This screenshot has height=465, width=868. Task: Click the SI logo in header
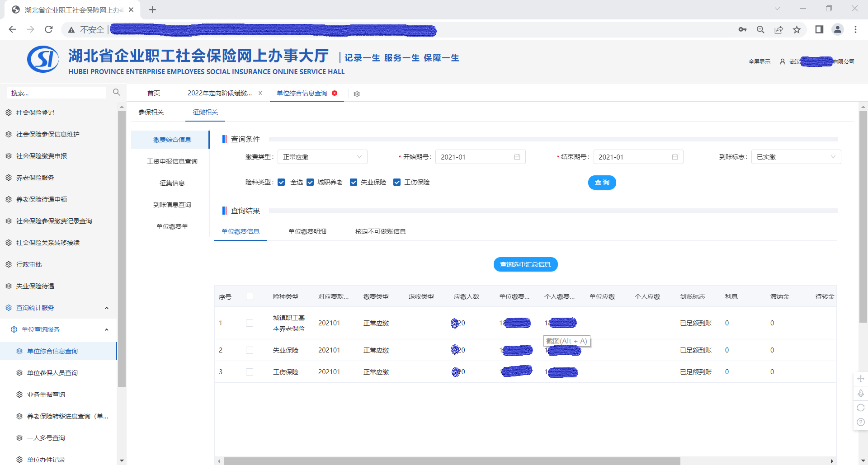[43, 59]
